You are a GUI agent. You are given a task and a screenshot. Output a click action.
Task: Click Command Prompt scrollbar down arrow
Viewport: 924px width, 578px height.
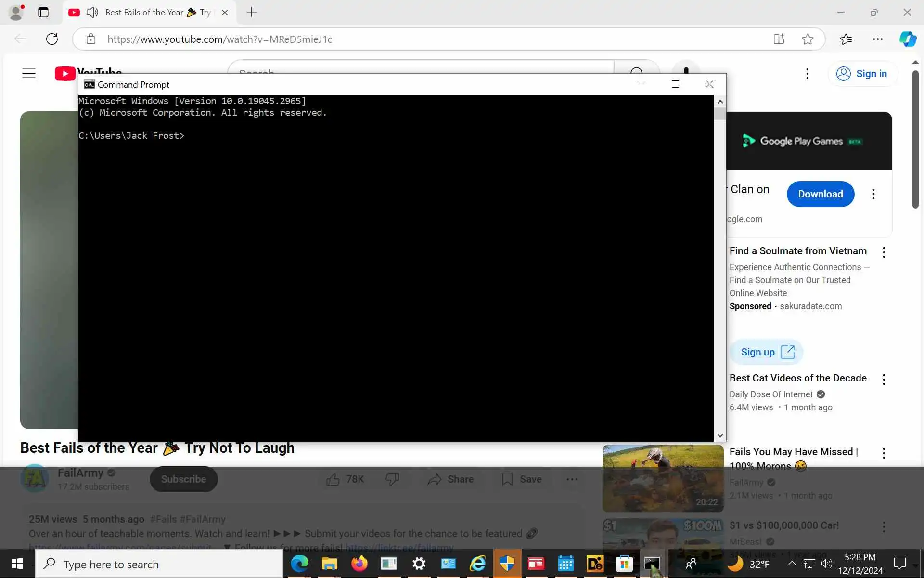pyautogui.click(x=720, y=435)
